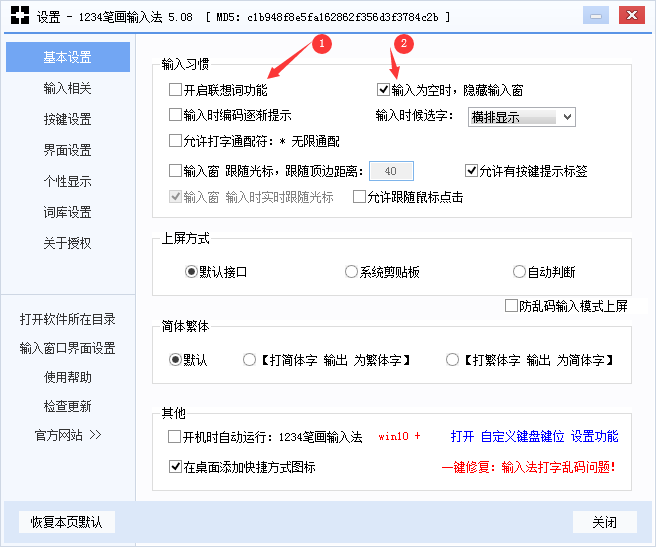Click 一键修复：输入法打字乱码问题 link
The width and height of the screenshot is (656, 547).
point(529,467)
